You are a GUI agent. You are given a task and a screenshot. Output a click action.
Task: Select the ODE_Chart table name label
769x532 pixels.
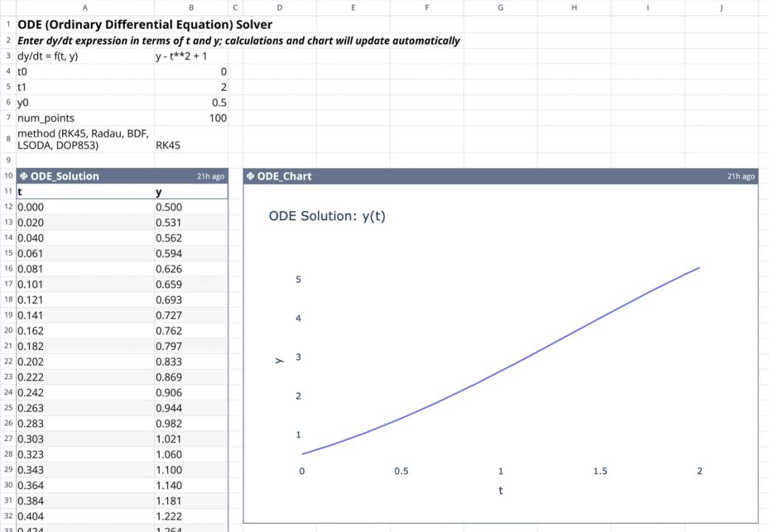pyautogui.click(x=284, y=176)
